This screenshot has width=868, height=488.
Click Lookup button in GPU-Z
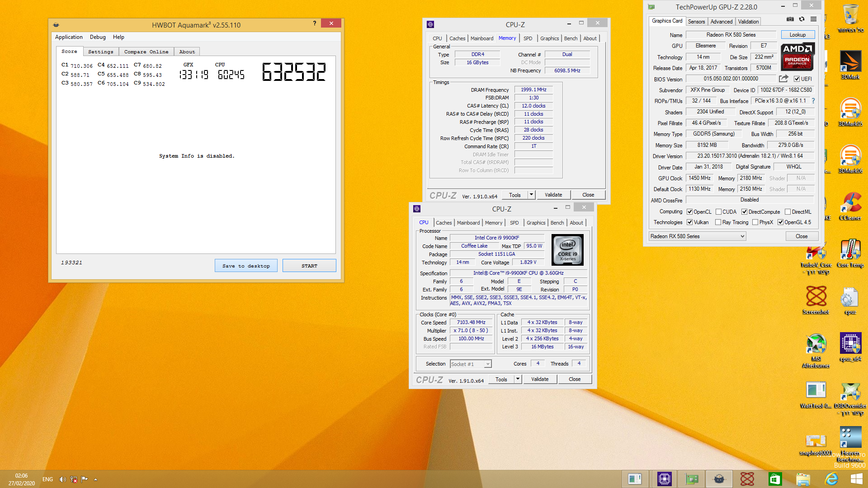pyautogui.click(x=797, y=35)
